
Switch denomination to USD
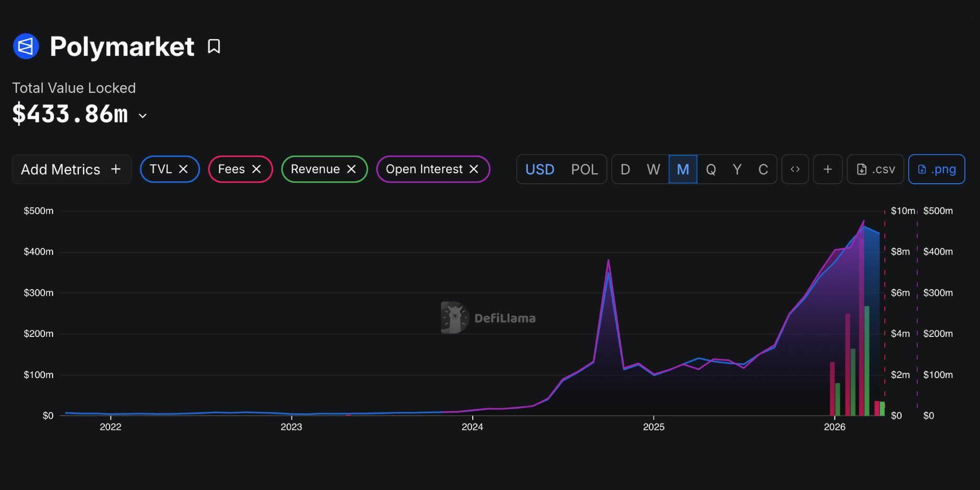540,169
